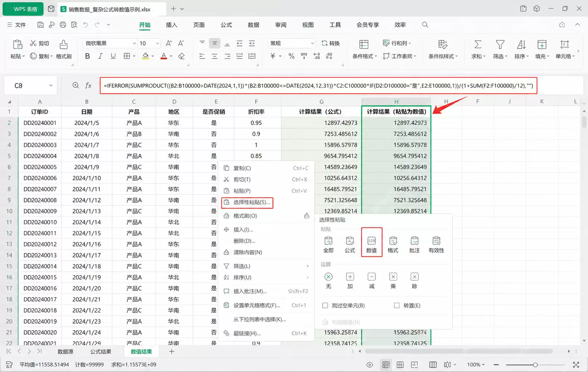Choose 设置单元格格式(F)... entry
This screenshot has width=588, height=372.
[x=266, y=305]
